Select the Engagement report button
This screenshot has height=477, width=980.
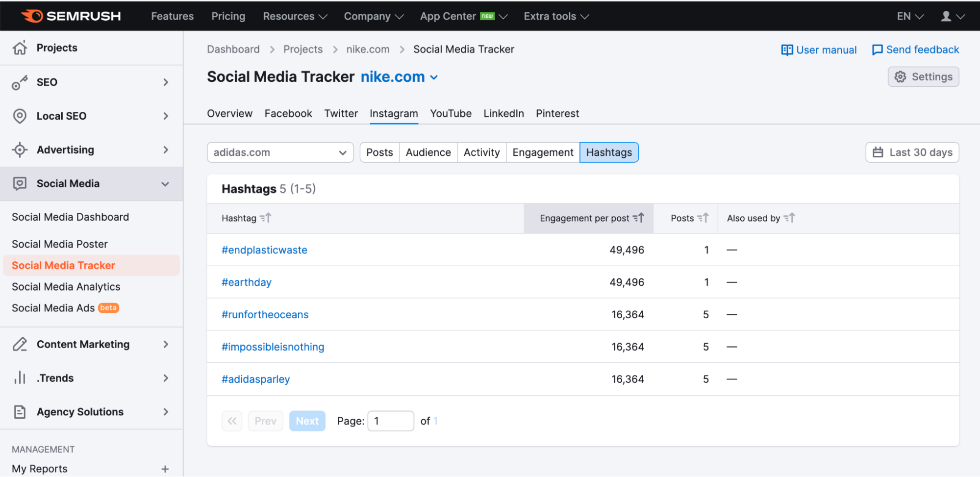point(543,152)
